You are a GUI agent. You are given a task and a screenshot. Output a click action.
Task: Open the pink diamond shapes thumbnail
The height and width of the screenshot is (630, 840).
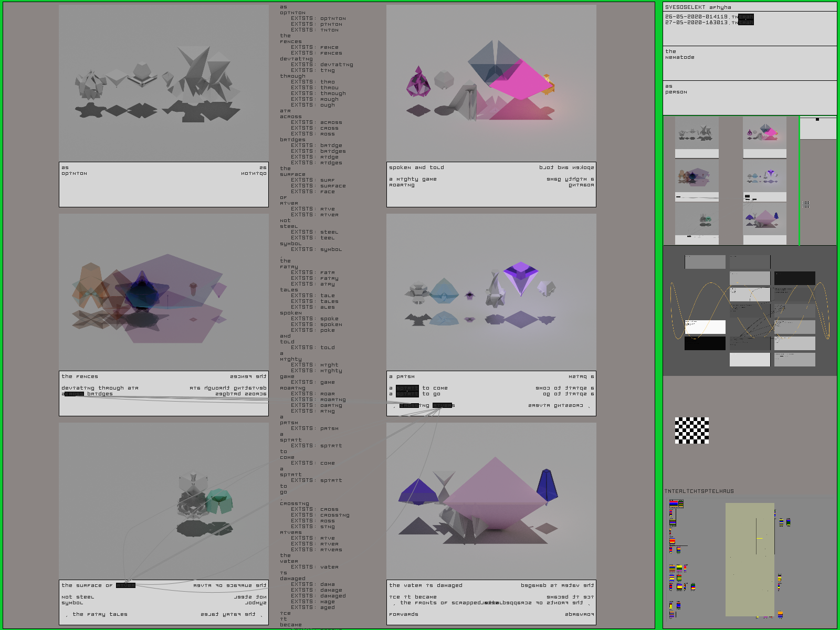tap(764, 134)
